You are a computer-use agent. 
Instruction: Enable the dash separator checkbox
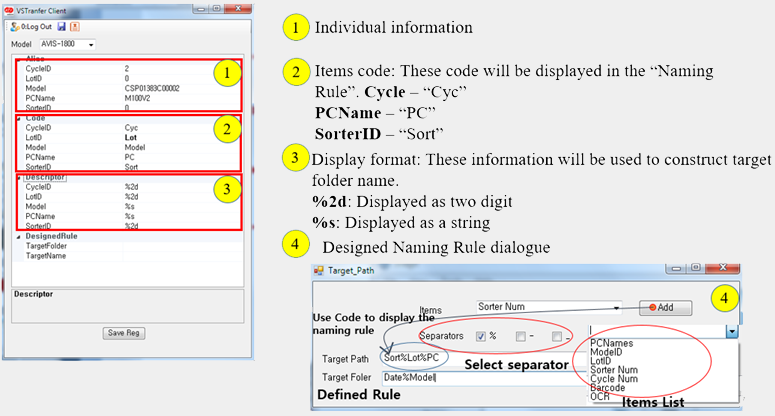coord(520,337)
